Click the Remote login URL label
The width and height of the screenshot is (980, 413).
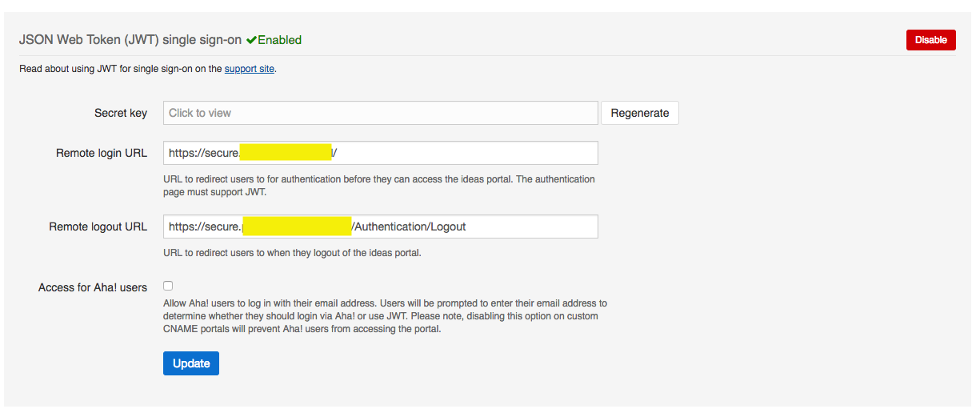click(102, 153)
